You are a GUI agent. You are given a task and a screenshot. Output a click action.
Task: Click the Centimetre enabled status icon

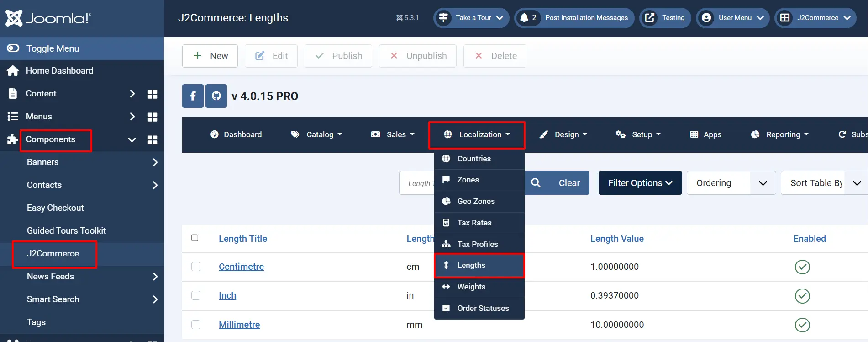point(802,267)
